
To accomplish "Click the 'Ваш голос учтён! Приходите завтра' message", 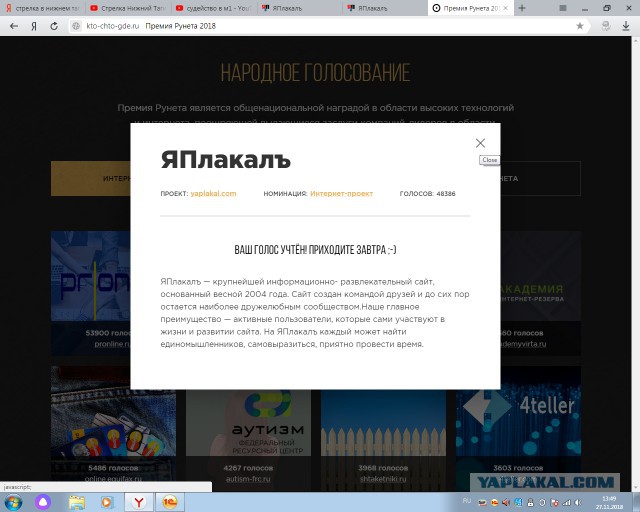I will (315, 249).
